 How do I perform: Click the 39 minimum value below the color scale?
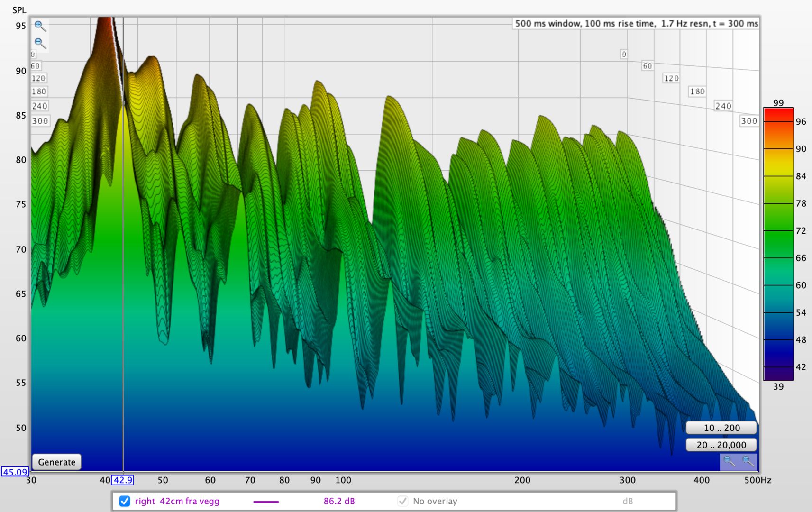coord(778,387)
